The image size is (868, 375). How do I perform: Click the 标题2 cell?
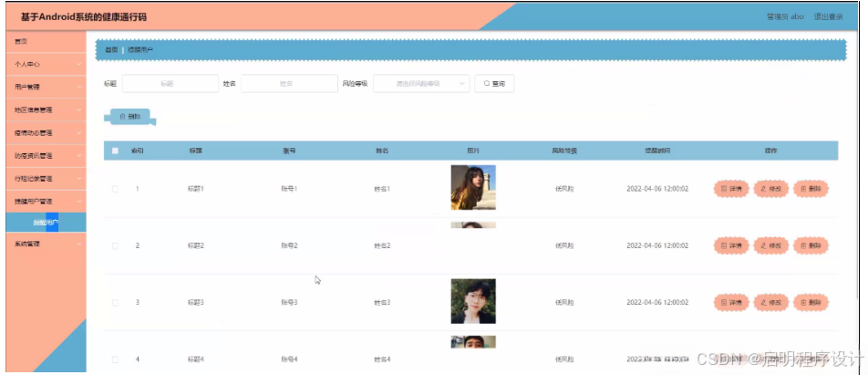pos(196,245)
